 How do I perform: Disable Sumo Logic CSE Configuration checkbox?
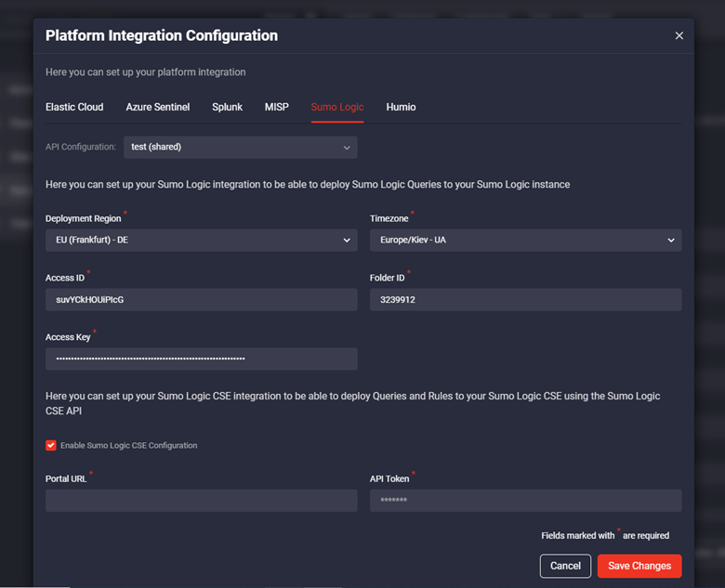pos(51,445)
